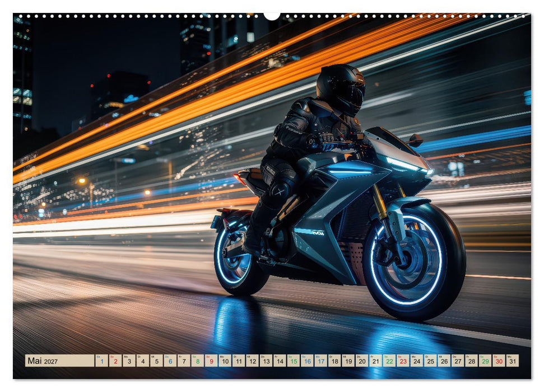Click calendar day 28
Screen dimensions: 544x392
[472, 361]
